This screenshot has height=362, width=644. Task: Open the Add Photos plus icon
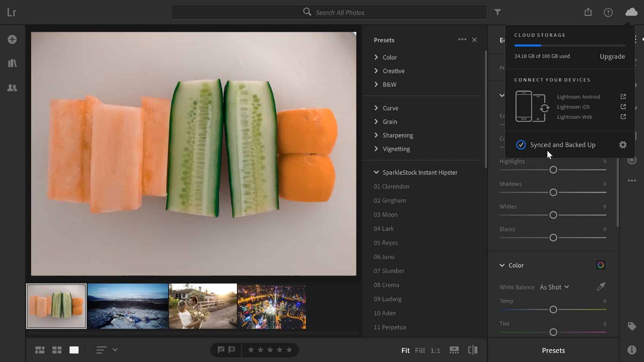[x=12, y=39]
